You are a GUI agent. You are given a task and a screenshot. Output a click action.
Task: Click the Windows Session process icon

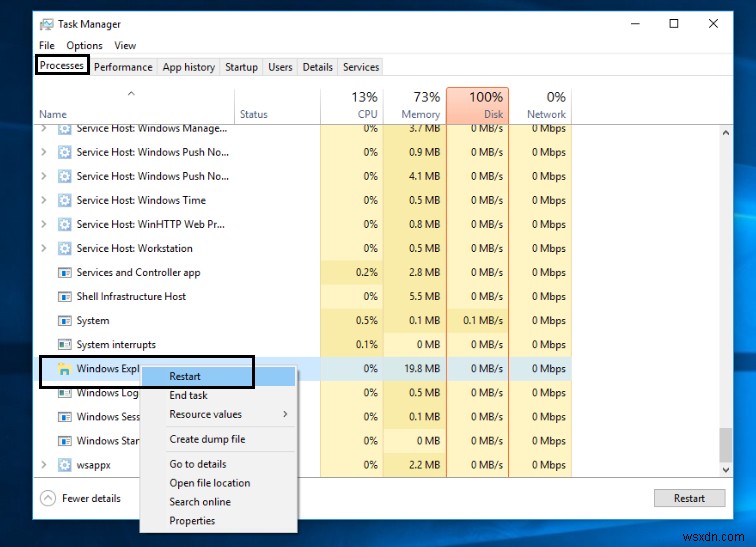click(65, 417)
